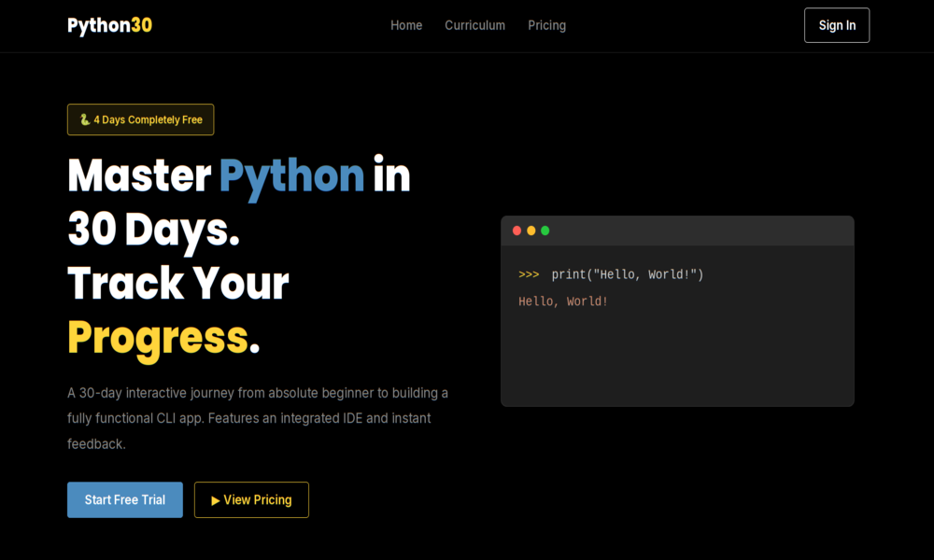Viewport: 934px width, 560px height.
Task: Open the Pricing nav link
Action: 546,25
